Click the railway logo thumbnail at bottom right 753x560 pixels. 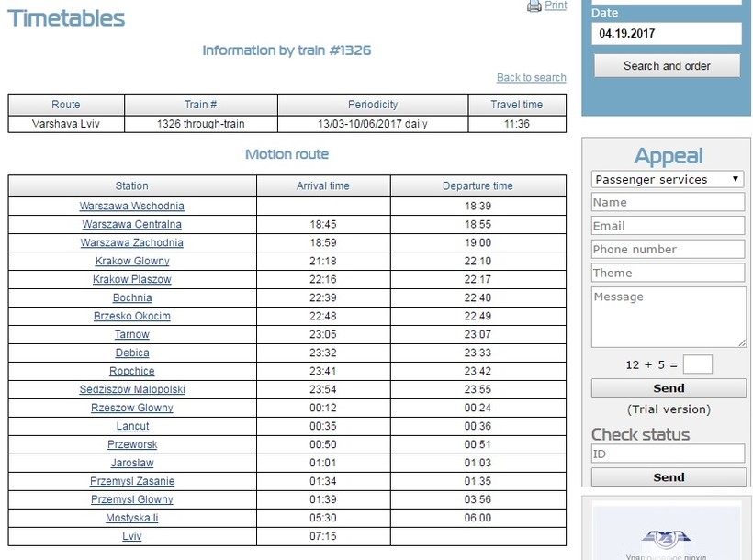(x=668, y=532)
